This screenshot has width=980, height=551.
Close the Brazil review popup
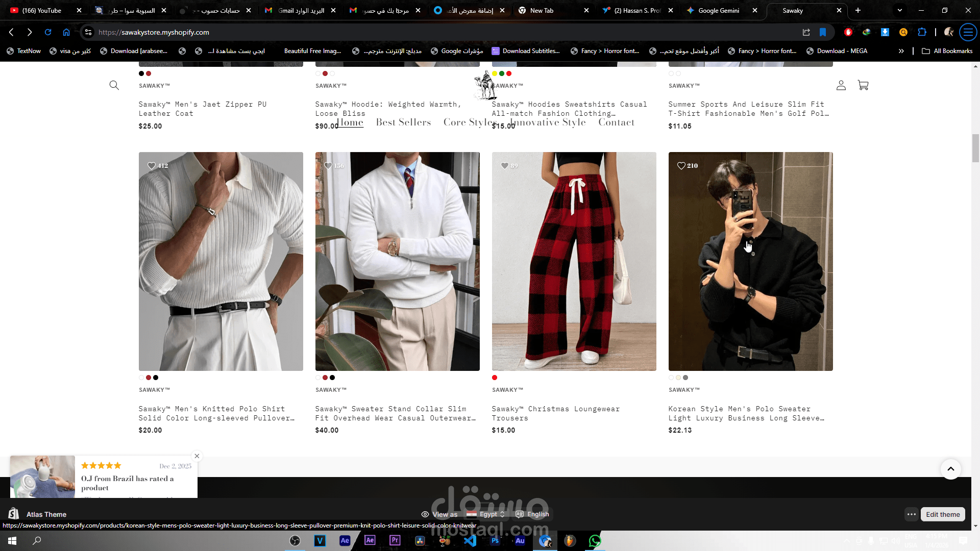197,456
